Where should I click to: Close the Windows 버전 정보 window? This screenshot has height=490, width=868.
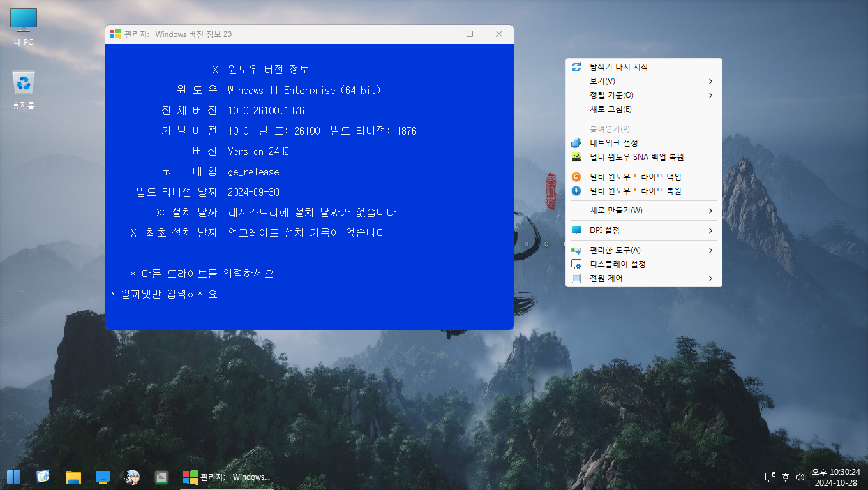[499, 34]
